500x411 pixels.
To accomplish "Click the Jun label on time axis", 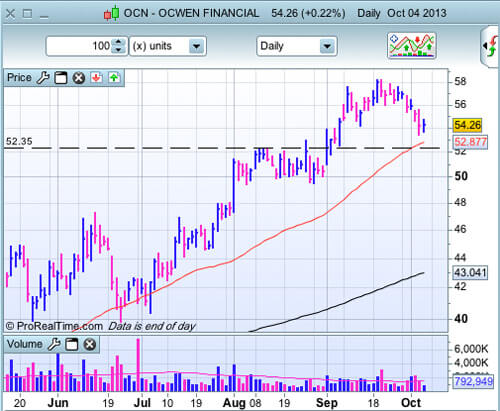I will [x=58, y=403].
